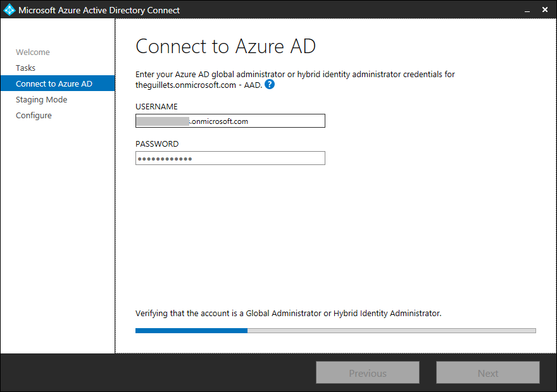557x392 pixels.
Task: Click the Next button
Action: tap(488, 372)
